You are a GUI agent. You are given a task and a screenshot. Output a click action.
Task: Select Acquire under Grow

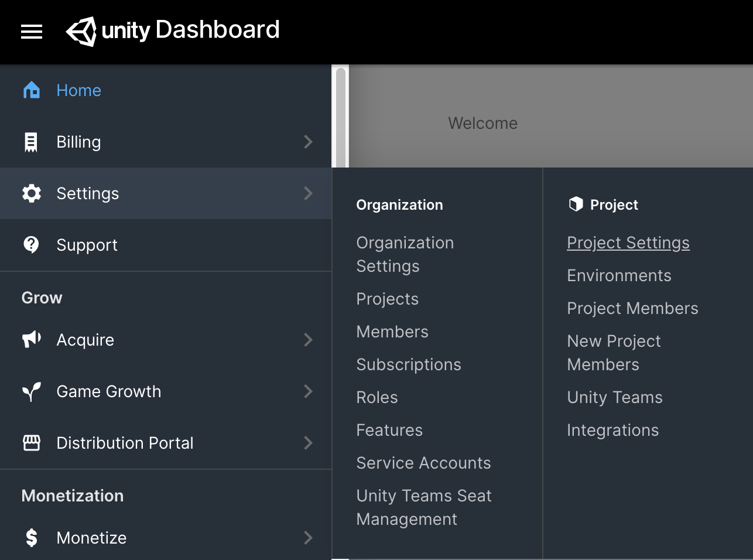166,340
